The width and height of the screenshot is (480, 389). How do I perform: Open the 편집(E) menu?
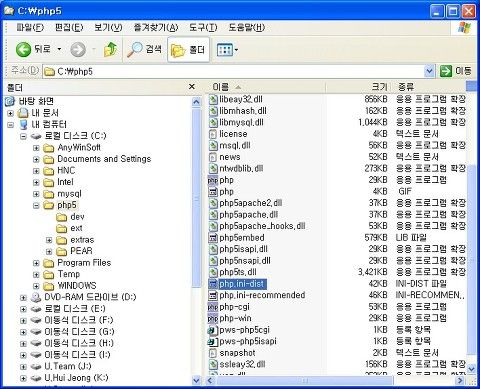point(69,27)
